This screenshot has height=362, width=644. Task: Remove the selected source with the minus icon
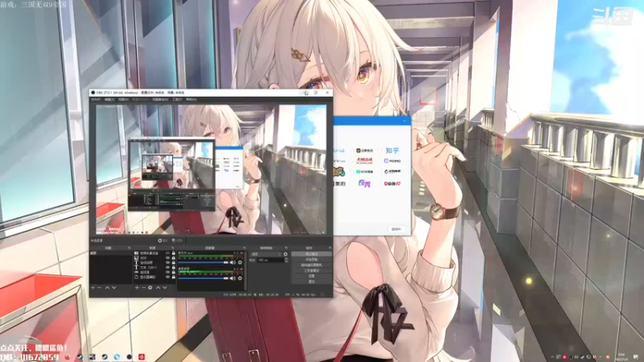pyautogui.click(x=143, y=288)
